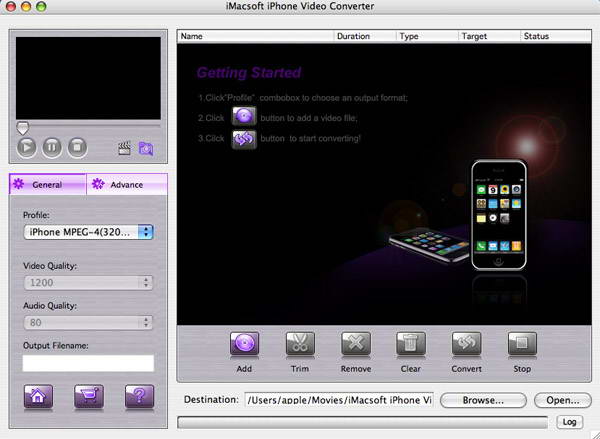Click the preview seek slider handle

[23, 128]
